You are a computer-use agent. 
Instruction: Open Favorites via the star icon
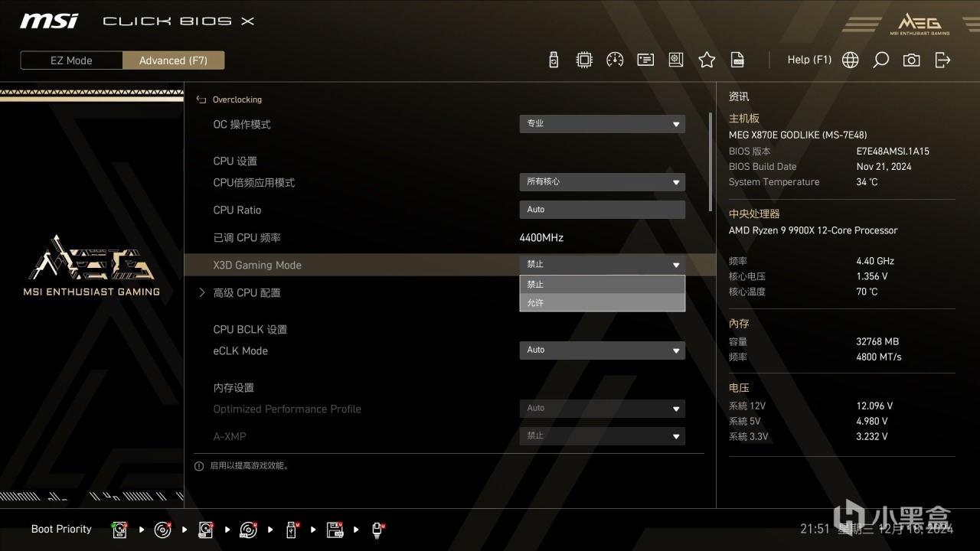click(707, 60)
